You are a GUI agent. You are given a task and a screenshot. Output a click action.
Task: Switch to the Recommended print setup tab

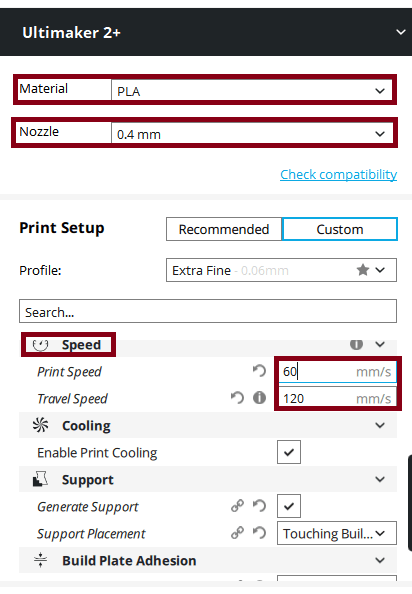click(x=224, y=229)
